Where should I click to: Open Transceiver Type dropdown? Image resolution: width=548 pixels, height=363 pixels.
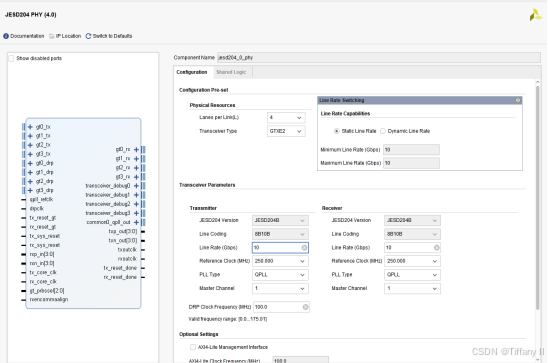pos(286,131)
